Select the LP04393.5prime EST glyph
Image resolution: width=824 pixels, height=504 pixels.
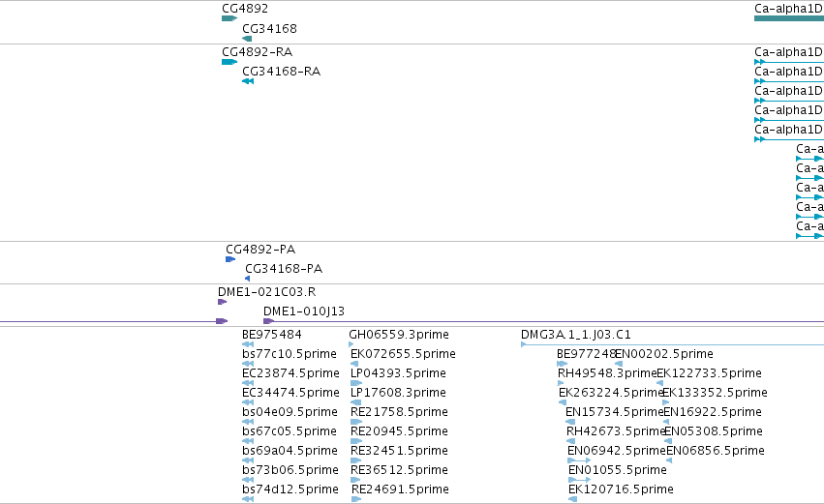coord(356,383)
